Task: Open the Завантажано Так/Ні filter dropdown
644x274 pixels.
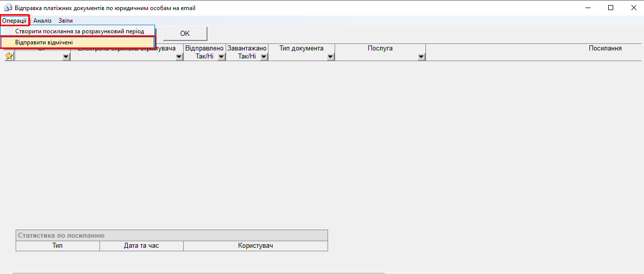Action: click(x=263, y=57)
